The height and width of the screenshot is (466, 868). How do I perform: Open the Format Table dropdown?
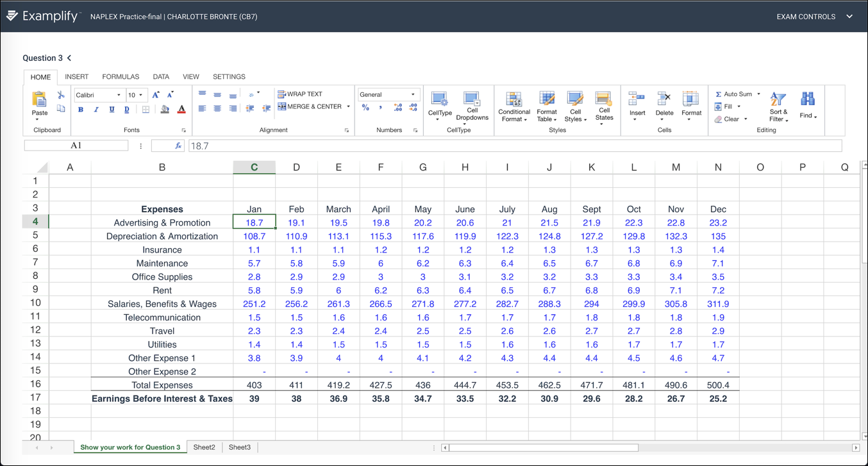click(x=547, y=106)
